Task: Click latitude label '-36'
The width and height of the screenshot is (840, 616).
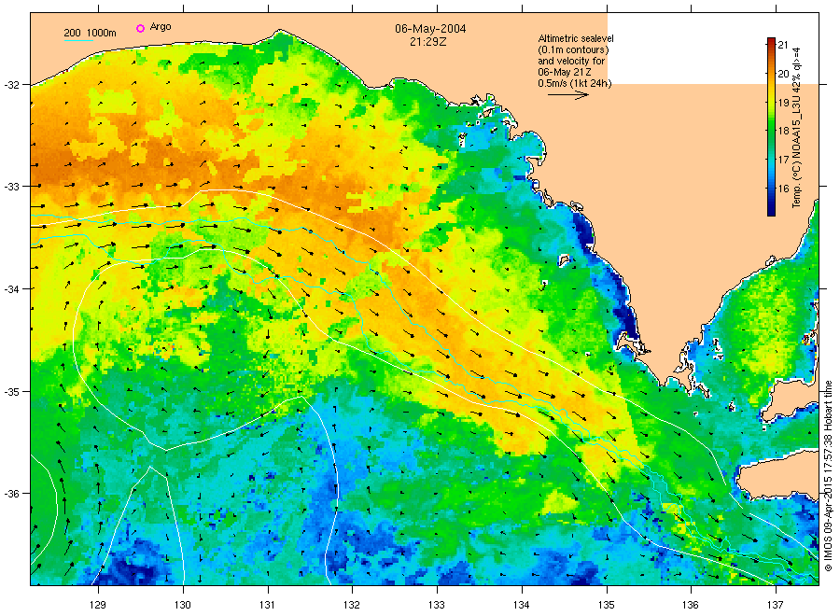Action: coord(11,494)
